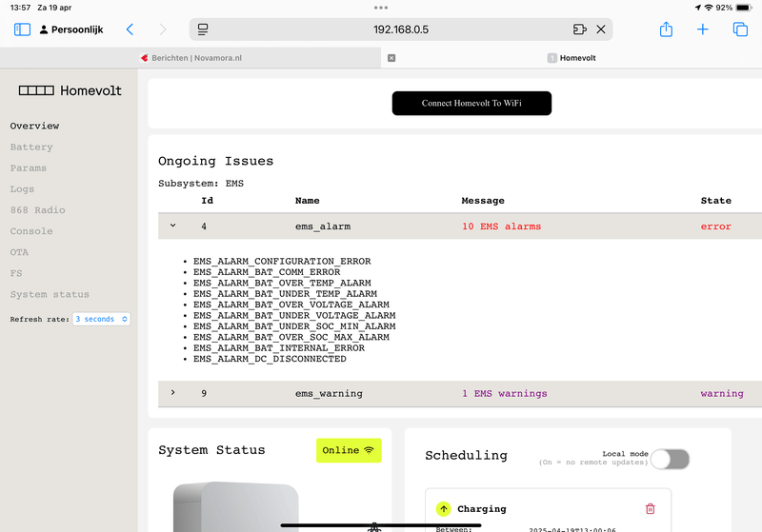
Task: Open the page settings icon in address bar
Action: pyautogui.click(x=203, y=30)
